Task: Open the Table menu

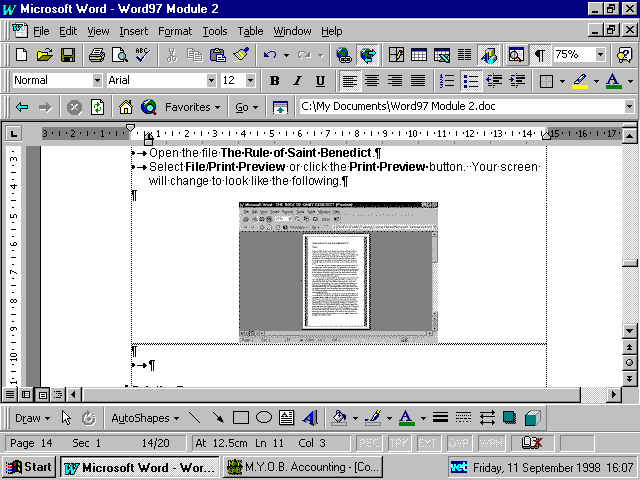Action: (250, 31)
